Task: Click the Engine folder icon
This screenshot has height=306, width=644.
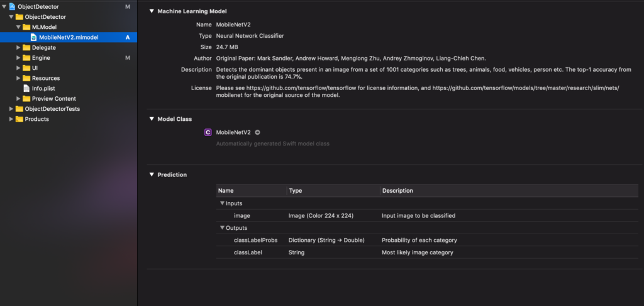Action: (x=26, y=58)
